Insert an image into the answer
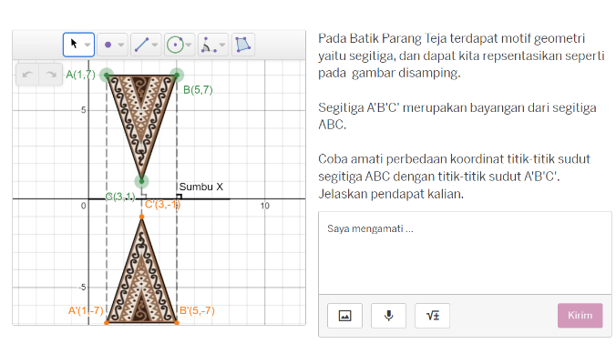The width and height of the screenshot is (616, 364). click(x=344, y=316)
